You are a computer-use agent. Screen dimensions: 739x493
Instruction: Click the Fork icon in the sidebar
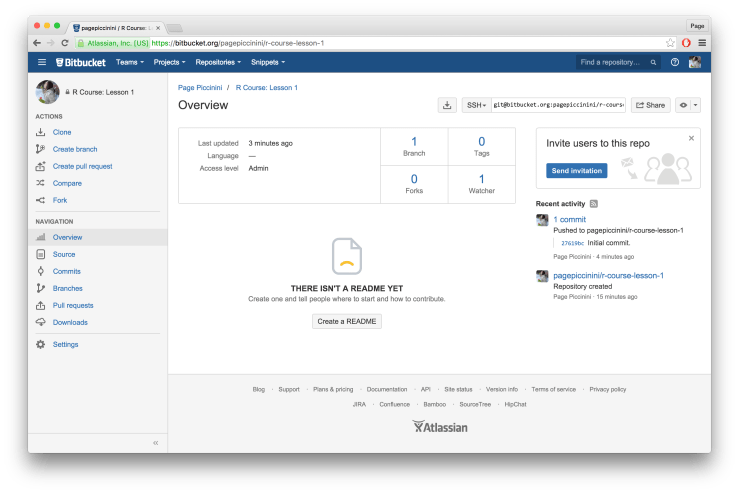point(41,200)
